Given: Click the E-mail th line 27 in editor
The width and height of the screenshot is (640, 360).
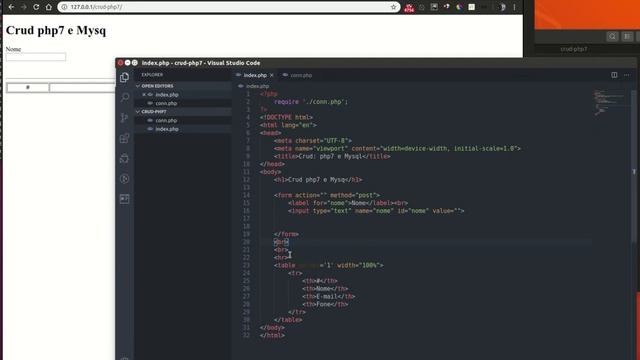Looking at the screenshot, I should click(329, 296).
